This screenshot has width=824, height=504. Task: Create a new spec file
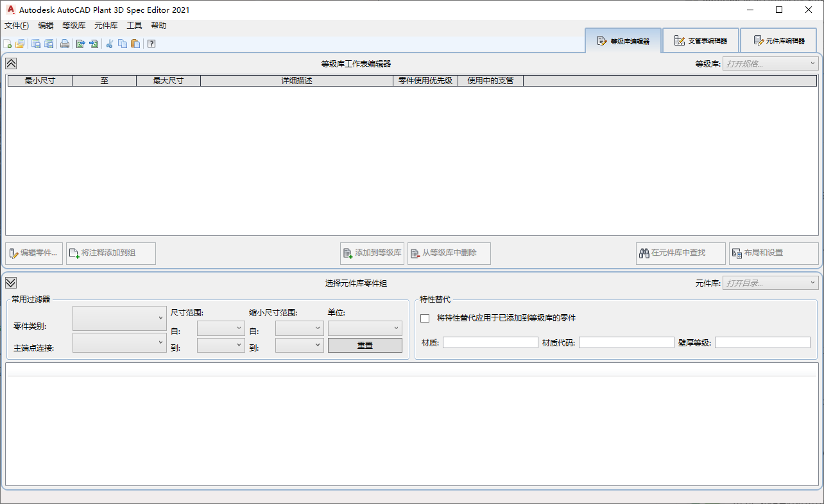tap(8, 44)
